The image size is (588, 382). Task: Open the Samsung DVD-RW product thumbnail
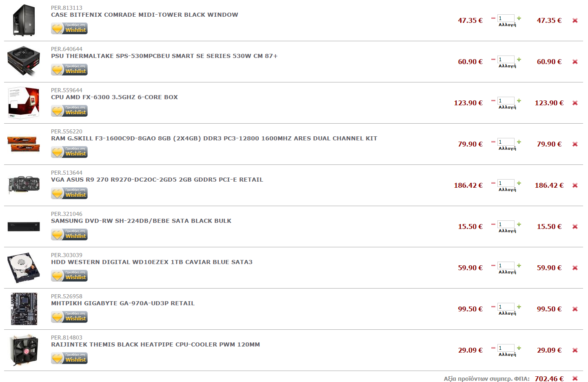24,227
